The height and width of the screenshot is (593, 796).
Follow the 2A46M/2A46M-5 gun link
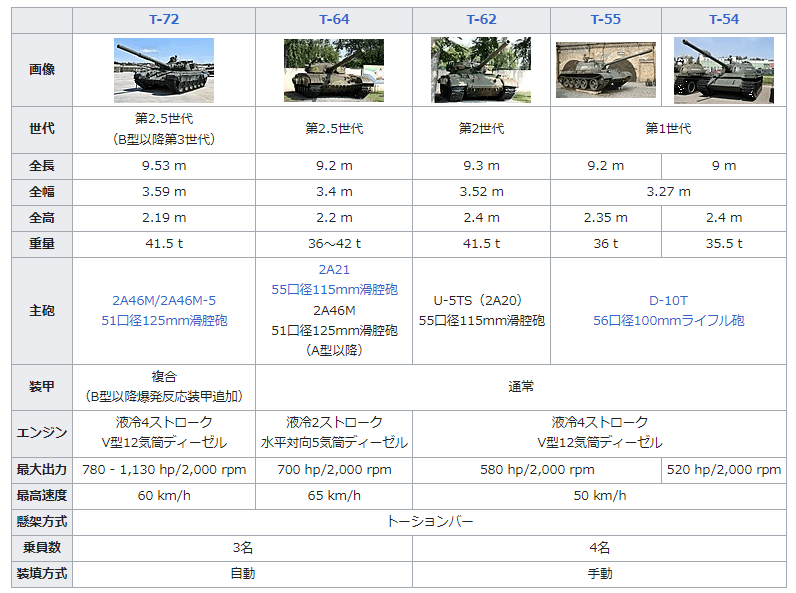pyautogui.click(x=164, y=300)
